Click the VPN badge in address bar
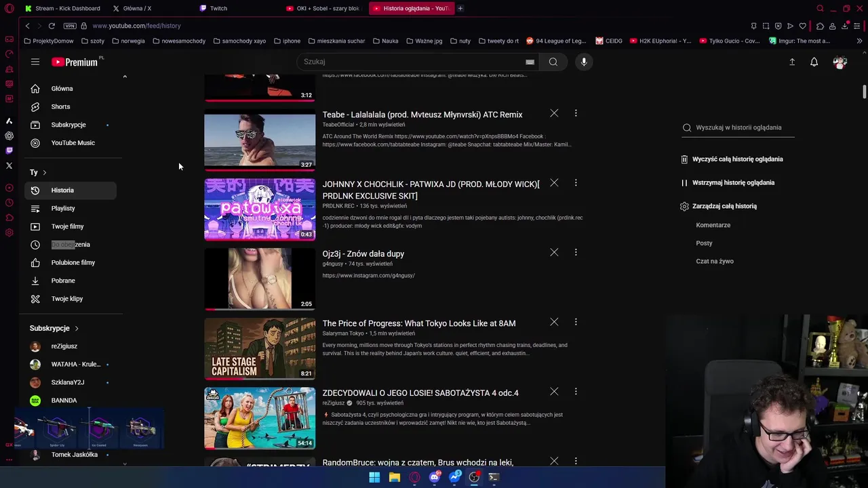The image size is (868, 488). click(x=70, y=26)
